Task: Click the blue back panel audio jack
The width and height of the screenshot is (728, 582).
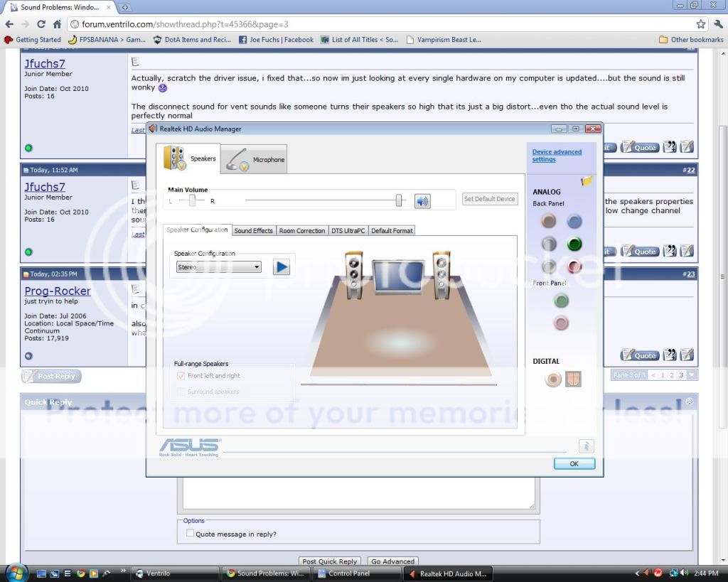Action: [x=574, y=222]
